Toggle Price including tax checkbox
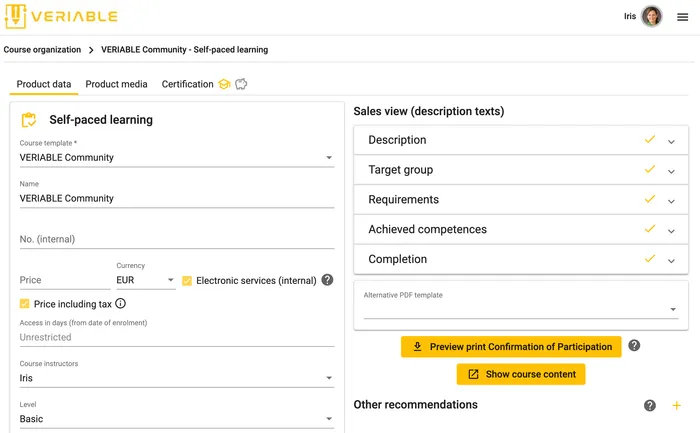This screenshot has height=433, width=700. coord(25,304)
